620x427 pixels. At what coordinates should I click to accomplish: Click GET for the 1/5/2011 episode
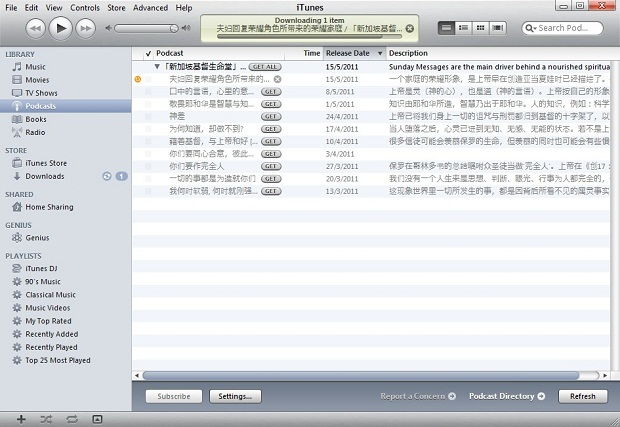point(271,104)
